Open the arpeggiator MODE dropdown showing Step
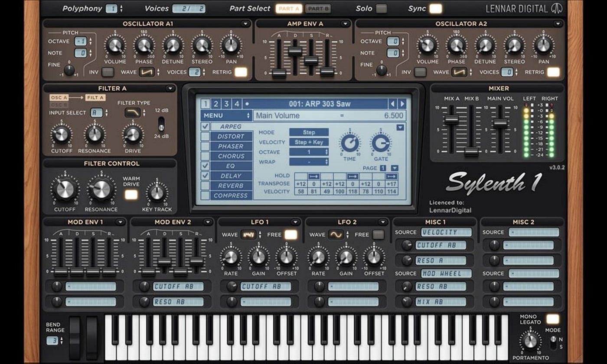This screenshot has width=607, height=364. 309,132
